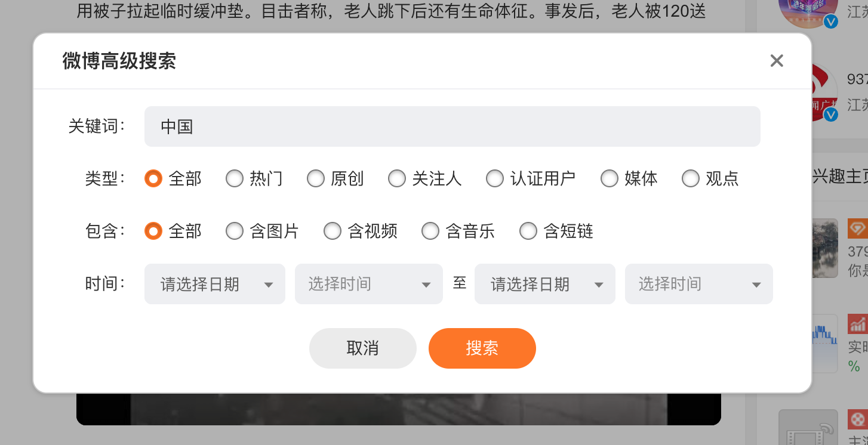Screen dimensions: 868x445
Task: Choose the 含视频 option
Action: click(333, 231)
